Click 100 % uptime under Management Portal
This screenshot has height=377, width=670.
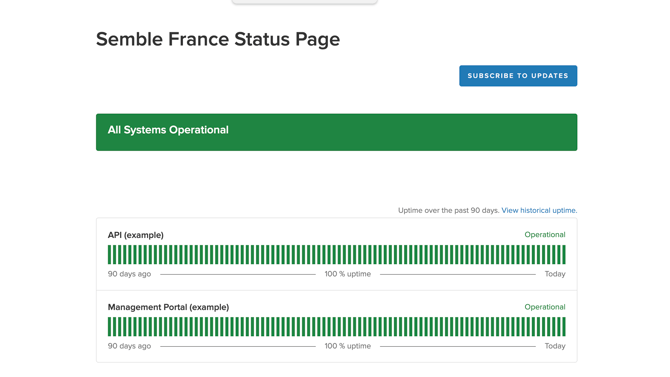point(348,346)
